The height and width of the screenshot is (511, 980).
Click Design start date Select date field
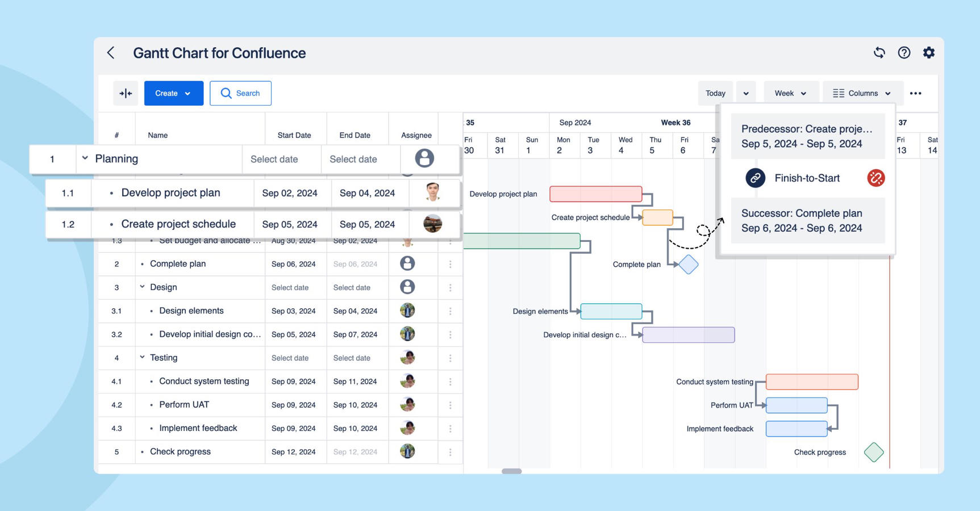click(x=290, y=288)
